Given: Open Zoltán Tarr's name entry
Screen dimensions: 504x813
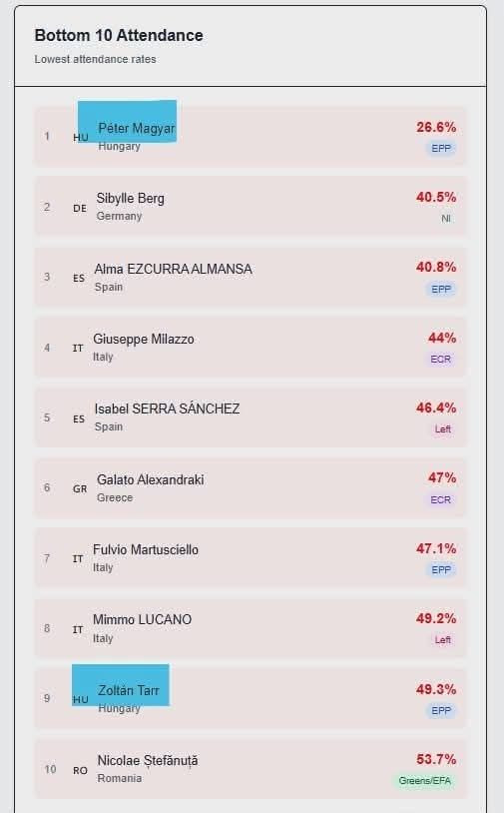Looking at the screenshot, I should coord(129,690).
